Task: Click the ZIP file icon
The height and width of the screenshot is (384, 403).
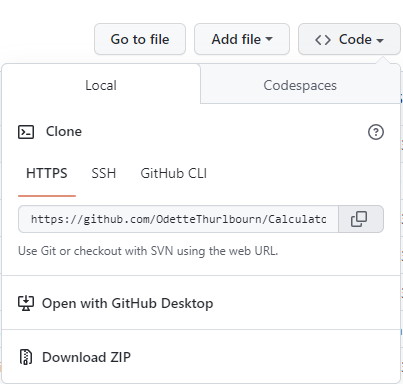Action: click(26, 357)
